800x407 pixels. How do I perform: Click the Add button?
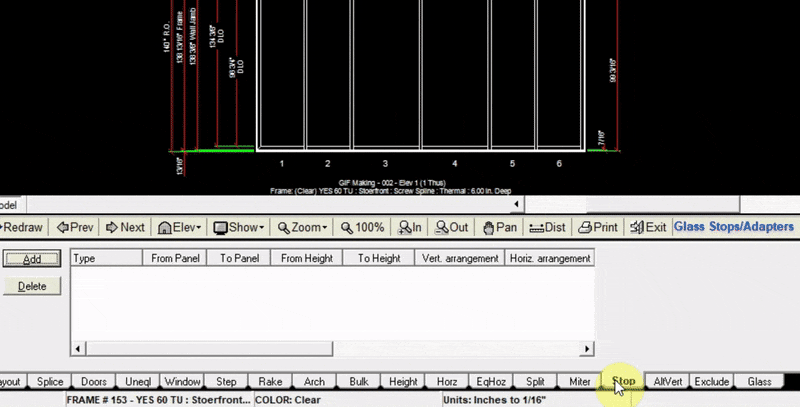[32, 259]
